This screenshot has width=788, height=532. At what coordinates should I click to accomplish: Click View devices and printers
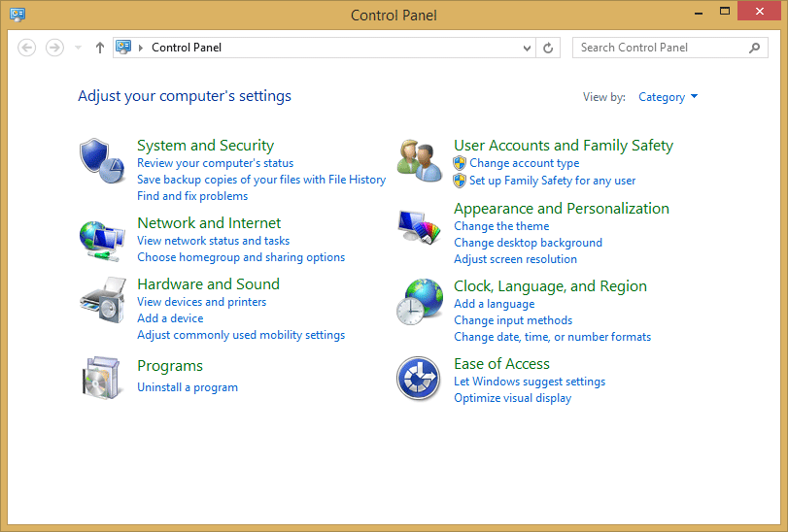coord(201,302)
